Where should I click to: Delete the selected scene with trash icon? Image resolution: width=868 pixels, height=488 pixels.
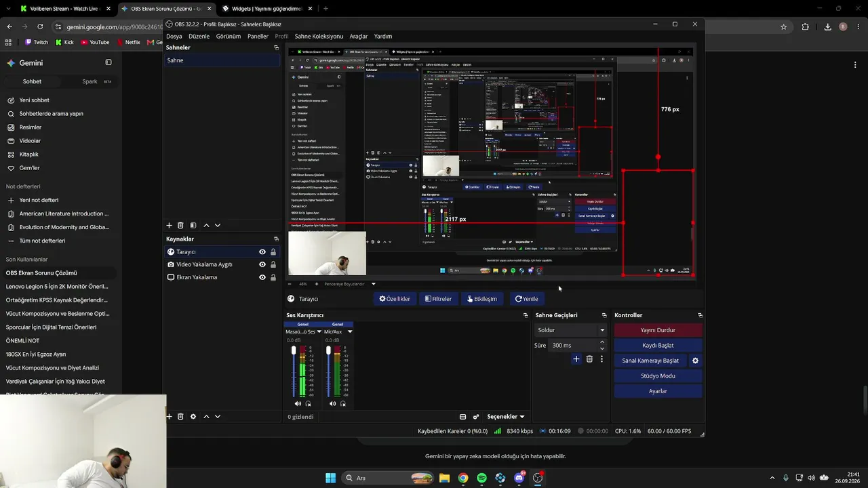click(180, 225)
